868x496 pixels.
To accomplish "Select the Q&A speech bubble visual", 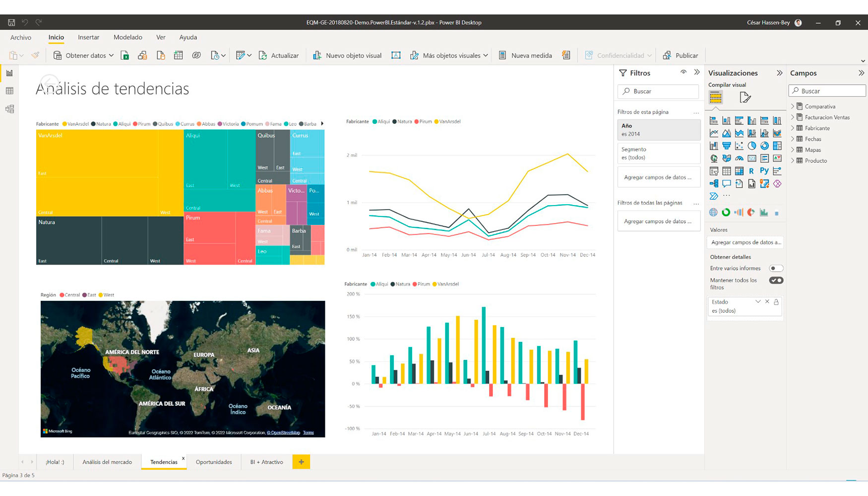I will pos(727,184).
